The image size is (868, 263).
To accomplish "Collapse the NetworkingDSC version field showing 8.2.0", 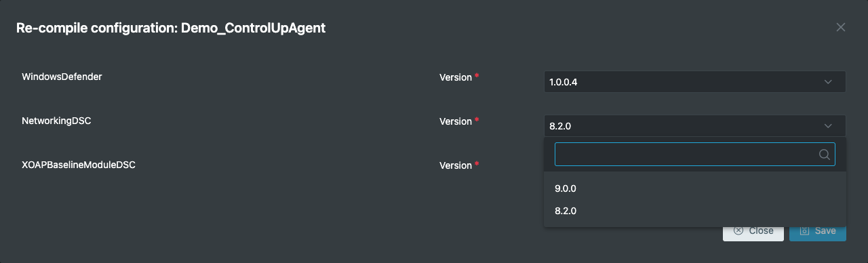I will 694,126.
